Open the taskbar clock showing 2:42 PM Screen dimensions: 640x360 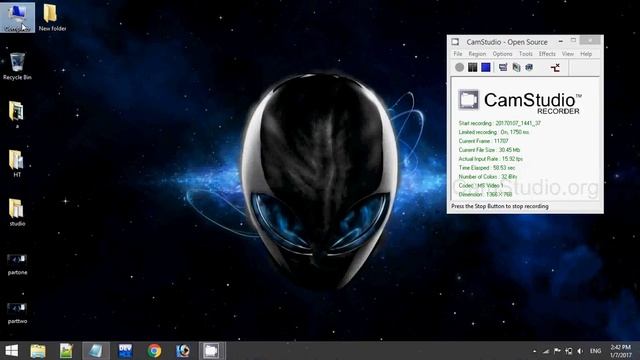click(621, 351)
